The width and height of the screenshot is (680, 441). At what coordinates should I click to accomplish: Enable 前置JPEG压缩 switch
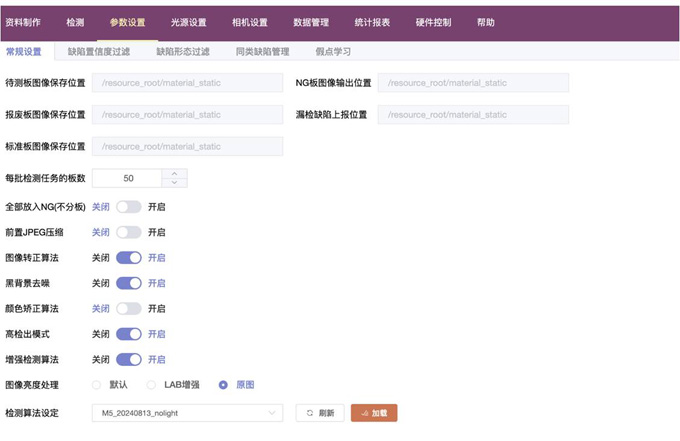pos(129,232)
